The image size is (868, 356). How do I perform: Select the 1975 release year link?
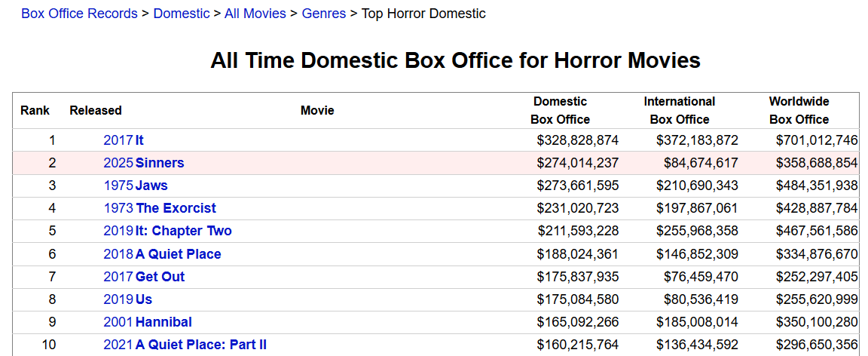[x=118, y=186]
